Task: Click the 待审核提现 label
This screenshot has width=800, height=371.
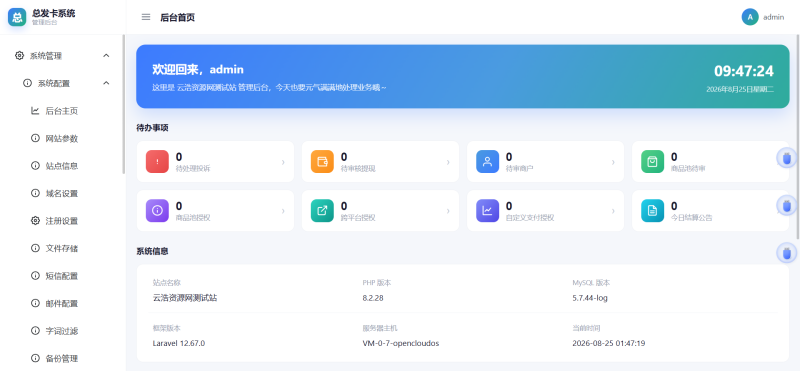Action: coord(358,168)
